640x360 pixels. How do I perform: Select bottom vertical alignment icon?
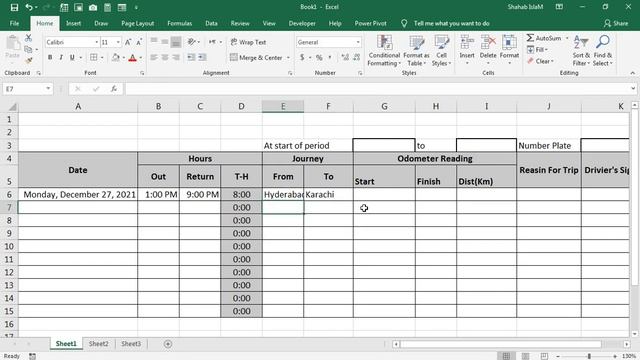point(176,42)
